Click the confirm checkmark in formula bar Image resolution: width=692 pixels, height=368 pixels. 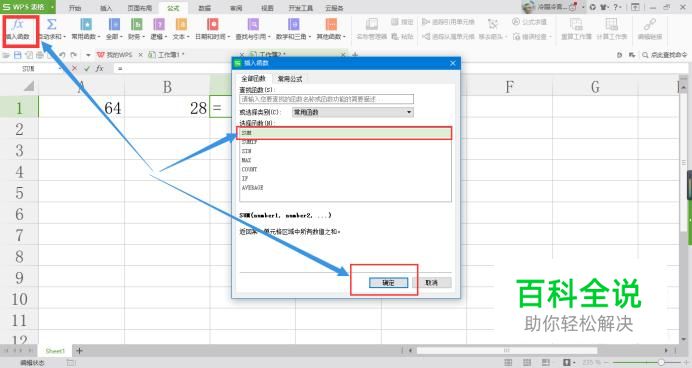click(x=86, y=68)
